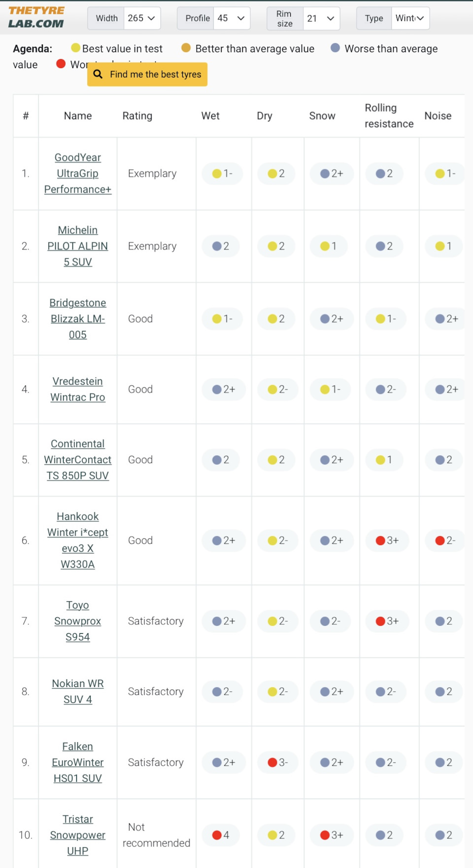Open GoodYear UltraGrip Performance+ link
The width and height of the screenshot is (473, 868).
pyautogui.click(x=78, y=173)
